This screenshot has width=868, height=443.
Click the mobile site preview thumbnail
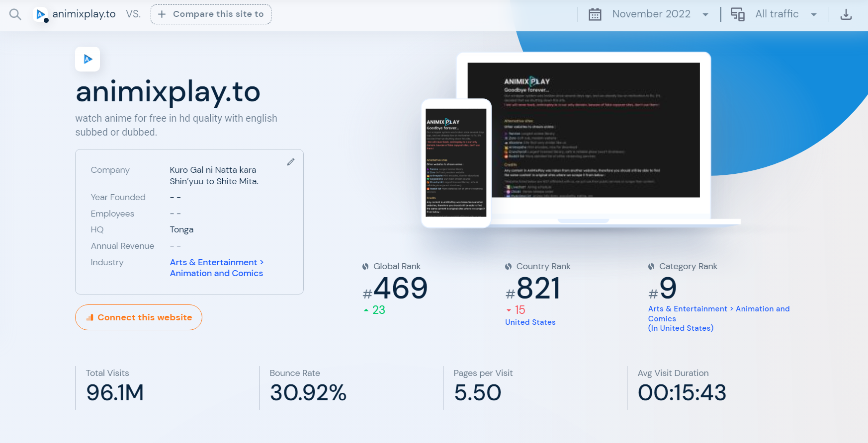(456, 163)
